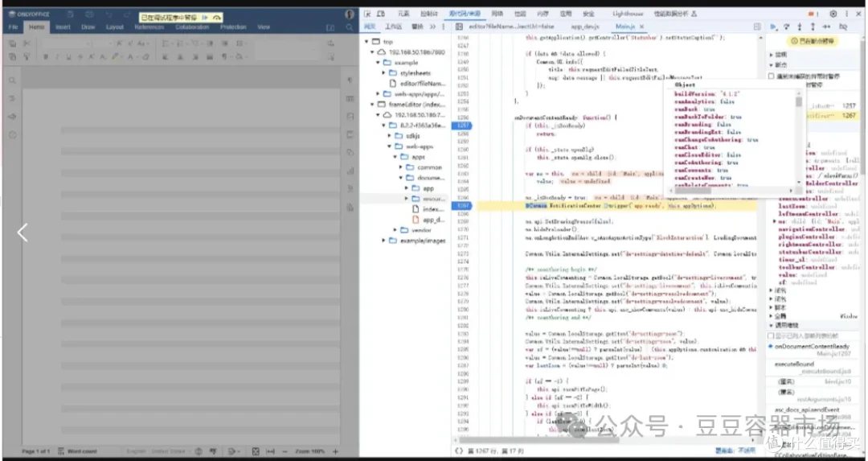868x461 pixels.
Task: Expand the vendor folder in the file tree
Action: 395,230
